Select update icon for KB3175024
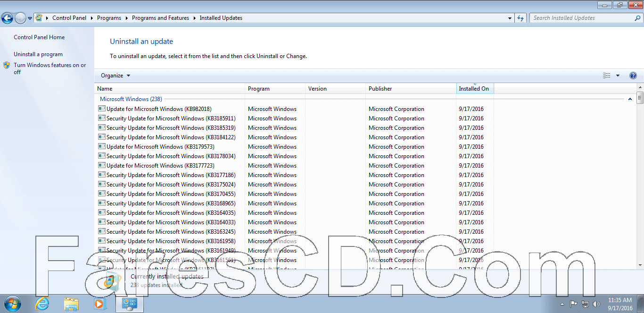 tap(101, 184)
